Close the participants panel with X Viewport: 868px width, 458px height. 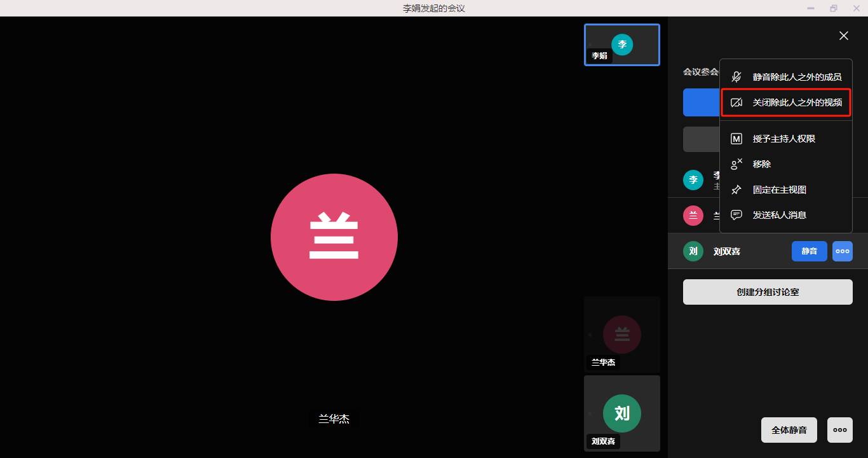click(843, 36)
